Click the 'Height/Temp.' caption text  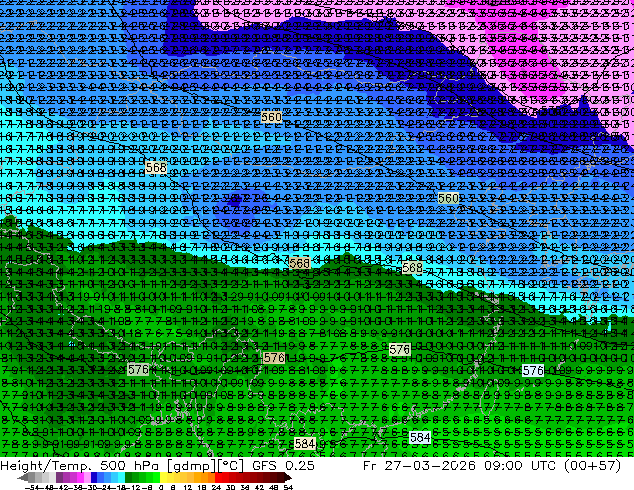pyautogui.click(x=47, y=465)
